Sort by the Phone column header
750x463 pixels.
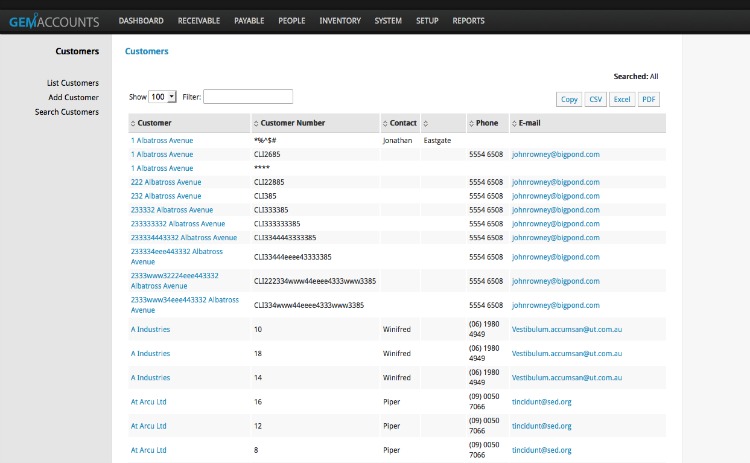(x=486, y=123)
